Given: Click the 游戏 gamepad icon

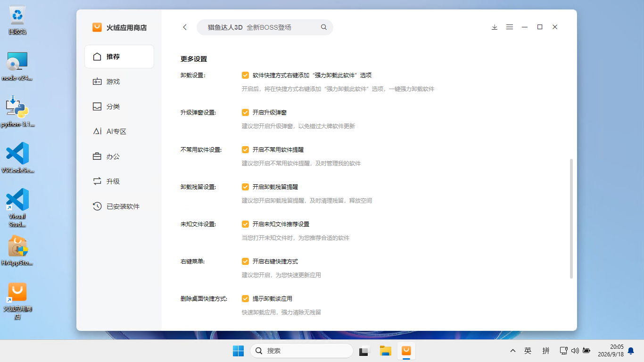Looking at the screenshot, I should (x=97, y=82).
